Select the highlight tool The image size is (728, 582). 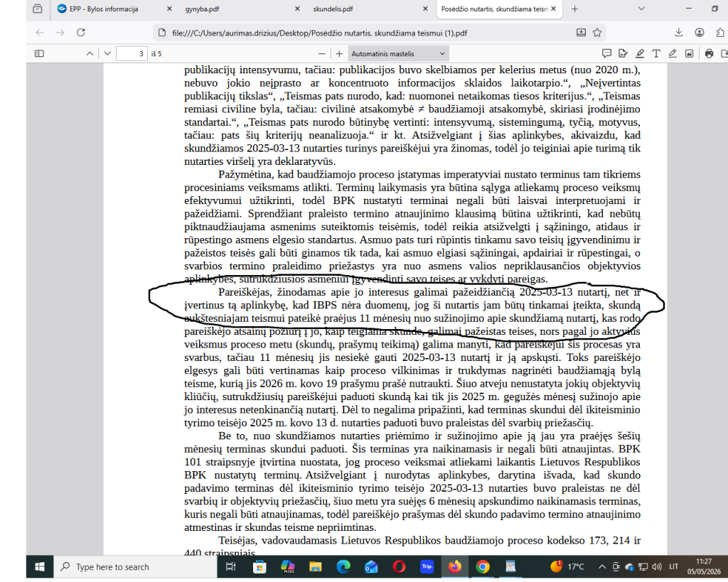click(640, 54)
